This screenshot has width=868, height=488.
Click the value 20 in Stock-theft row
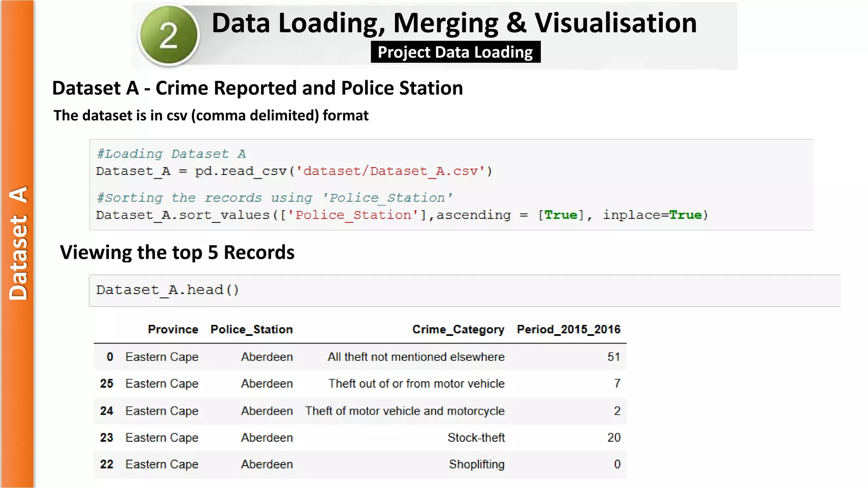pyautogui.click(x=614, y=438)
